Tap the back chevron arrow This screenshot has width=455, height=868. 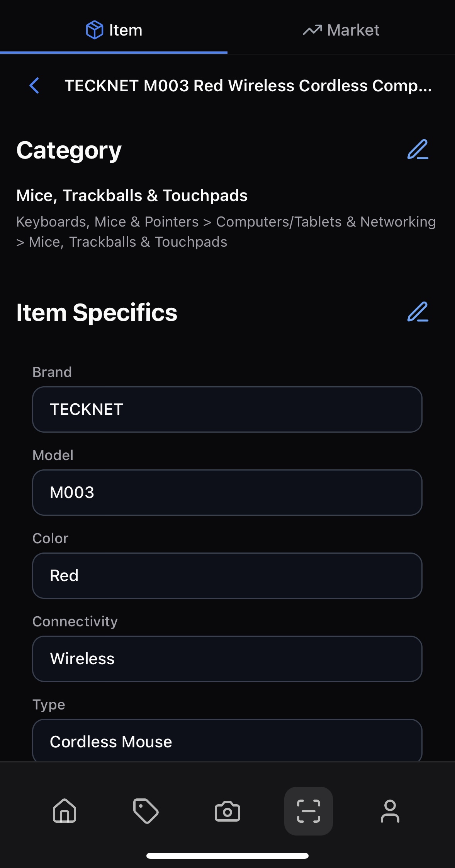point(34,86)
